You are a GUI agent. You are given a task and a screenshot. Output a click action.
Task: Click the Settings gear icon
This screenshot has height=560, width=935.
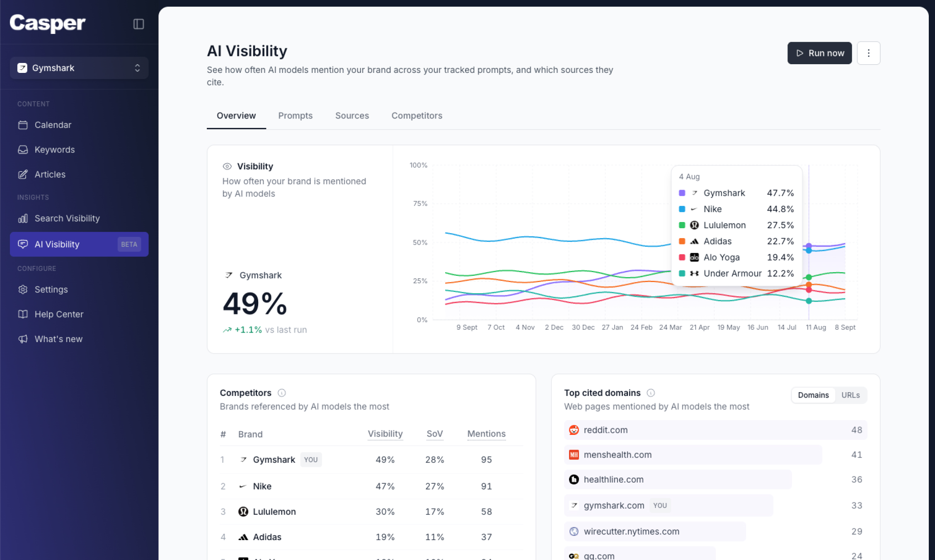coord(23,290)
